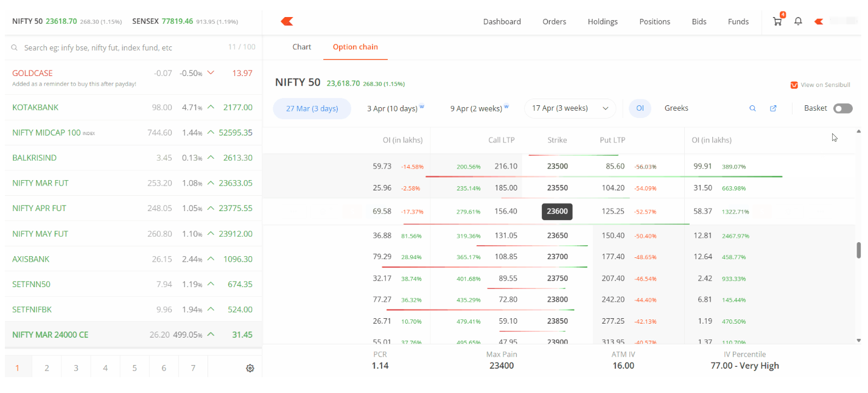Open watchlist settings gear
Viewport: 868px width, 393px height.
250,368
